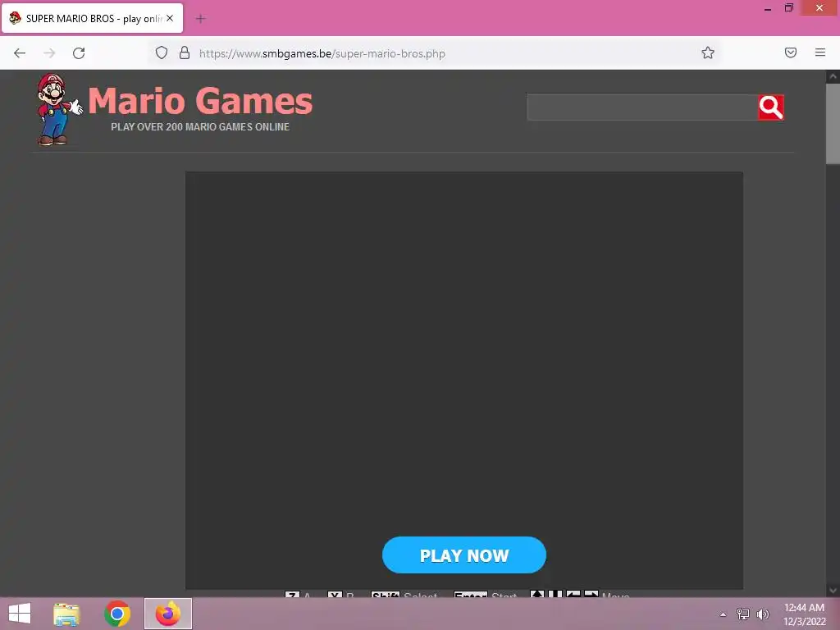Open the taskbar clock showing 12:44 AM

[x=804, y=614]
